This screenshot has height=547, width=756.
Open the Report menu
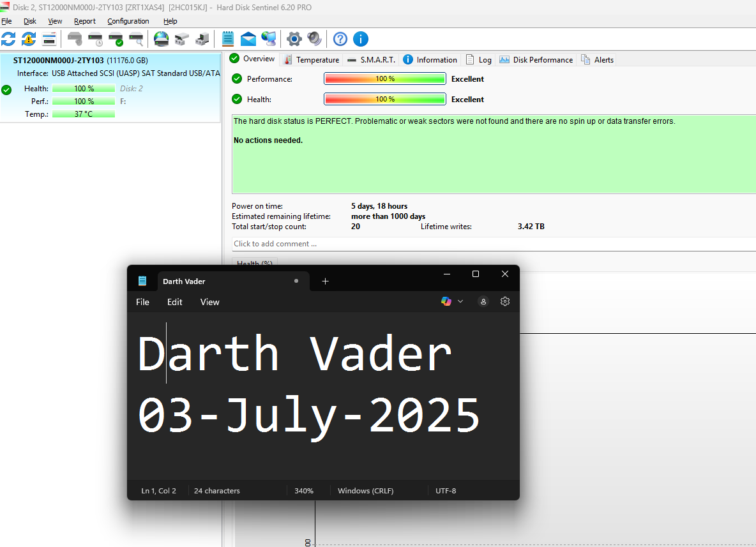point(84,21)
